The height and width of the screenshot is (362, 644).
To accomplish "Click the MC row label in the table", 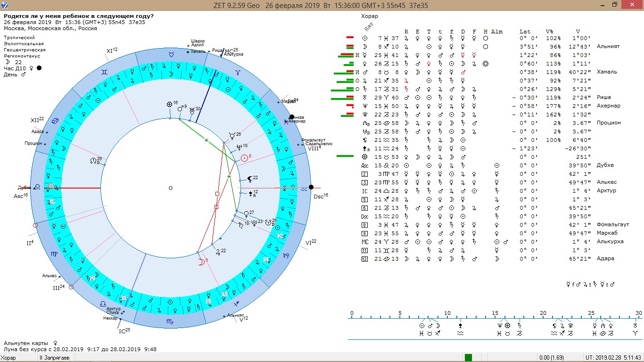I will tap(364, 242).
